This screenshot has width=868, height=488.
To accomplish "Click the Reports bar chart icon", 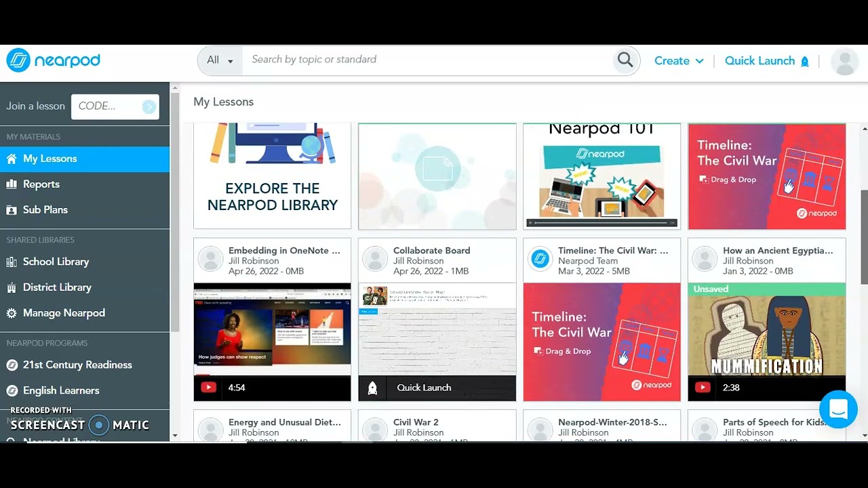I will (12, 184).
